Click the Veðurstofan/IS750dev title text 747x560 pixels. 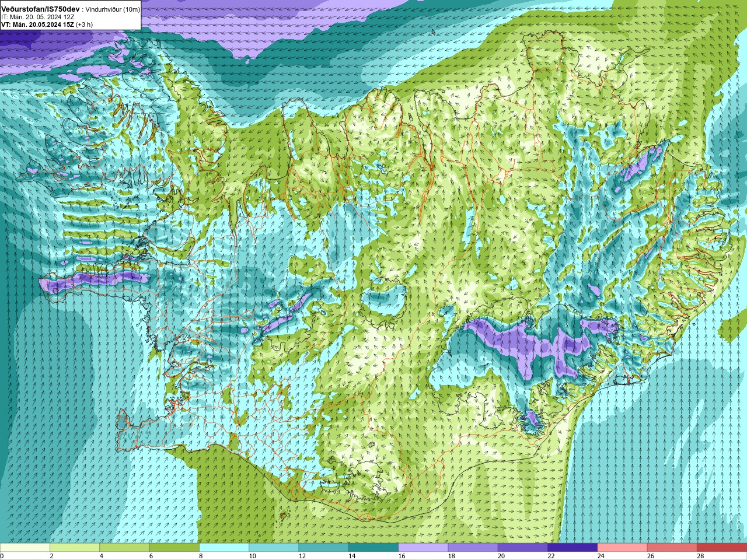(41, 9)
